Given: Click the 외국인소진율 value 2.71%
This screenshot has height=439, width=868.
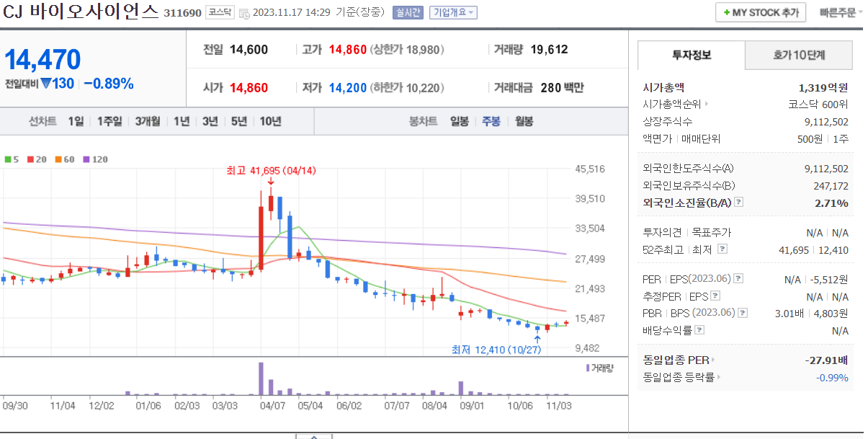Looking at the screenshot, I should [831, 203].
